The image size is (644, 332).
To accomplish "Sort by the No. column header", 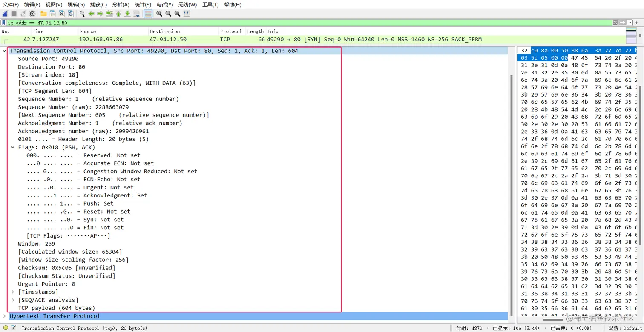I will tap(15, 31).
